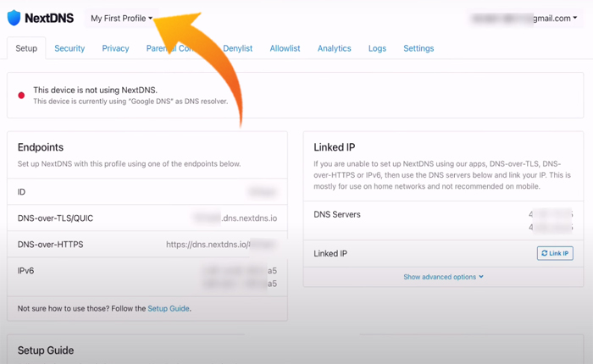Expand Show advanced options
Viewport: 593px width, 364px height.
click(443, 277)
